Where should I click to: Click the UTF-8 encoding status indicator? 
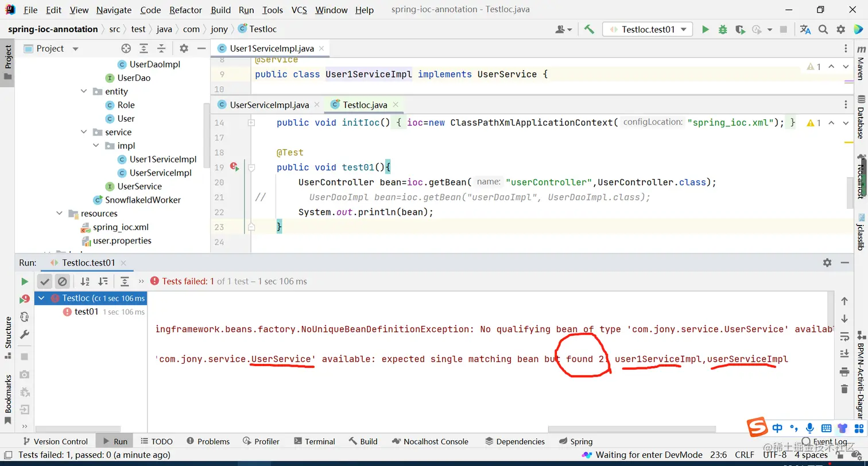[x=774, y=455]
